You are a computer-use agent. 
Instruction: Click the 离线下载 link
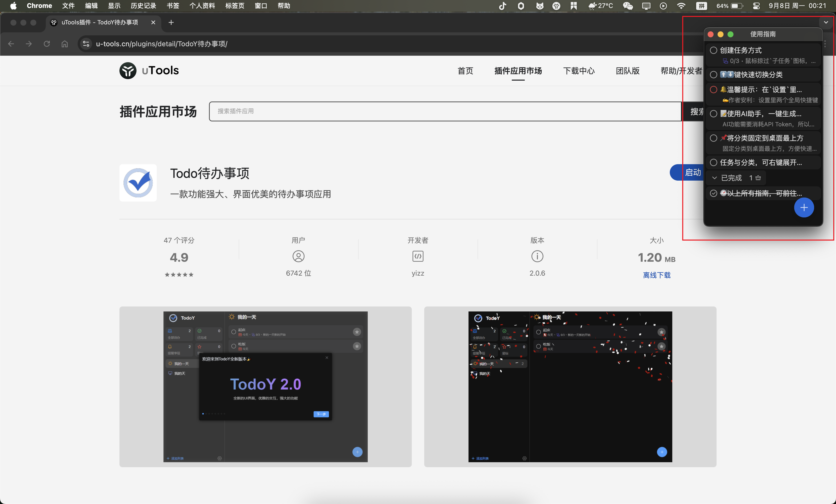(x=657, y=275)
